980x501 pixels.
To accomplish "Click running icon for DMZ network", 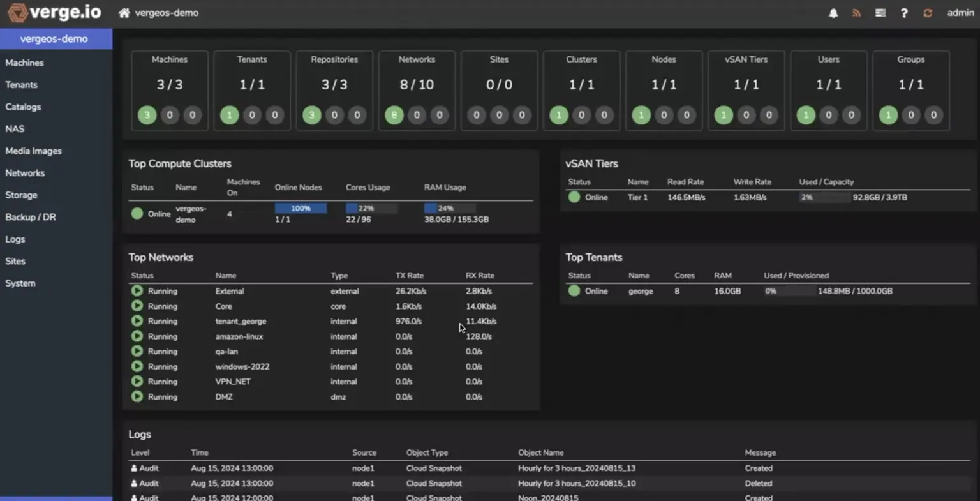I will pos(137,396).
